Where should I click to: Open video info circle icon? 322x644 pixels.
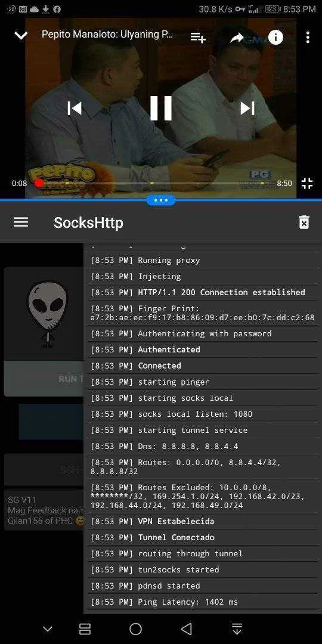[275, 38]
